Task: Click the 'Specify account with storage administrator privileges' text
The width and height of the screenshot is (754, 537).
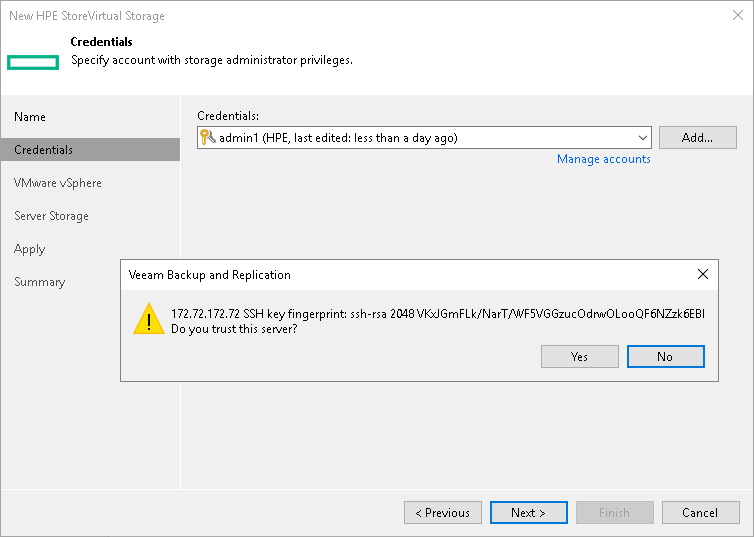Action: tap(212, 60)
